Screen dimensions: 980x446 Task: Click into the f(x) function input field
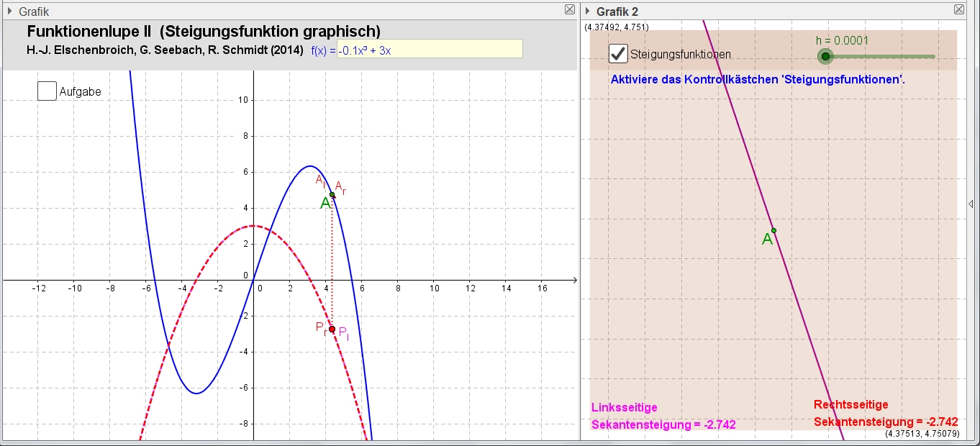430,49
